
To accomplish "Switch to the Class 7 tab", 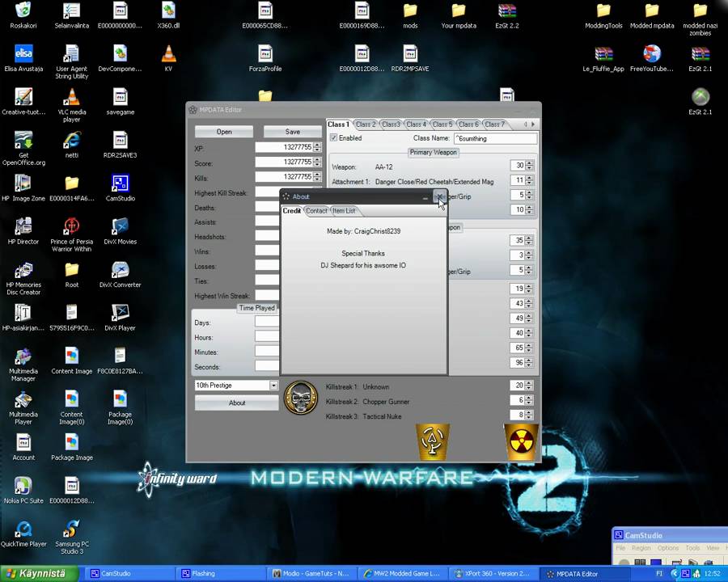I will (494, 124).
